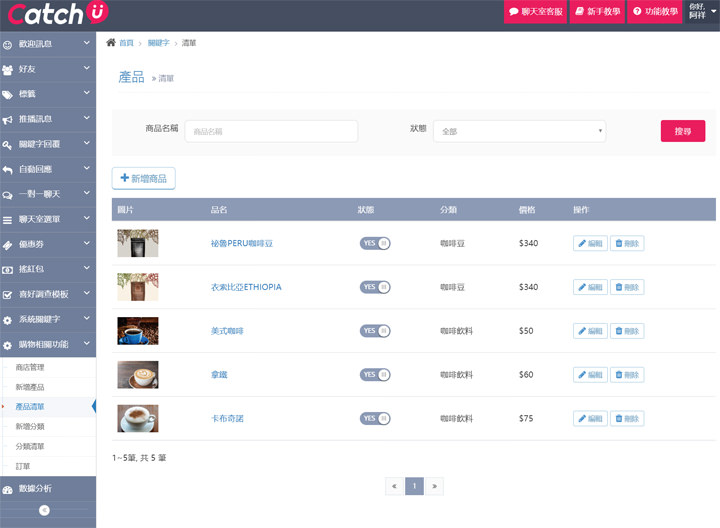Expand the 好友 sidebar menu chevron
This screenshot has height=528, width=720.
[87, 68]
